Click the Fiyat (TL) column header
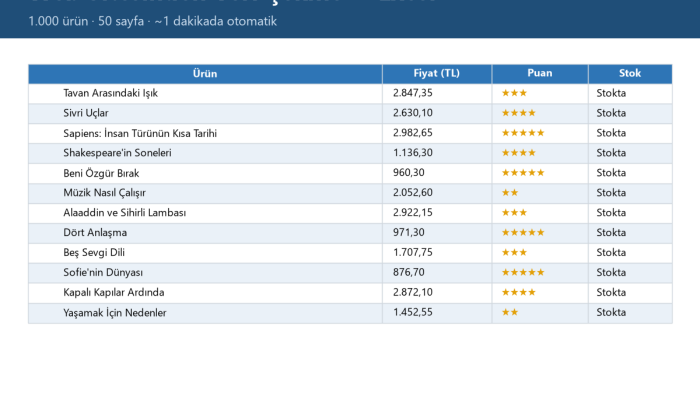The width and height of the screenshot is (700, 394). 437,74
